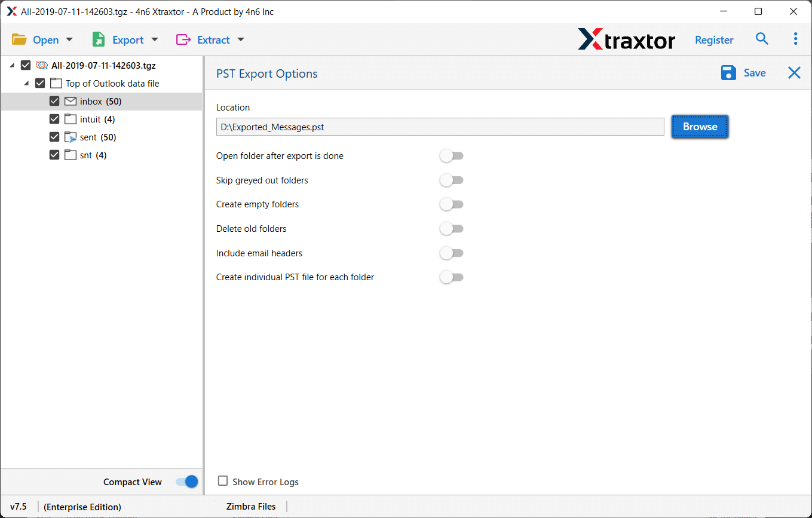812x518 pixels.
Task: Expand the Open dropdown arrow
Action: click(x=69, y=39)
